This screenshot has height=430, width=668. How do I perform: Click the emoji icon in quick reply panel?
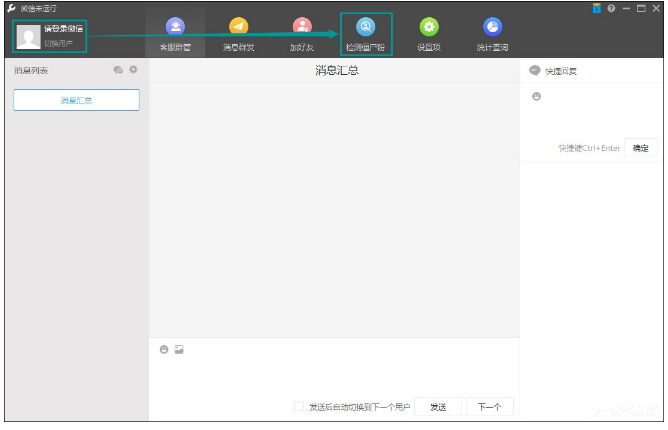tap(537, 96)
